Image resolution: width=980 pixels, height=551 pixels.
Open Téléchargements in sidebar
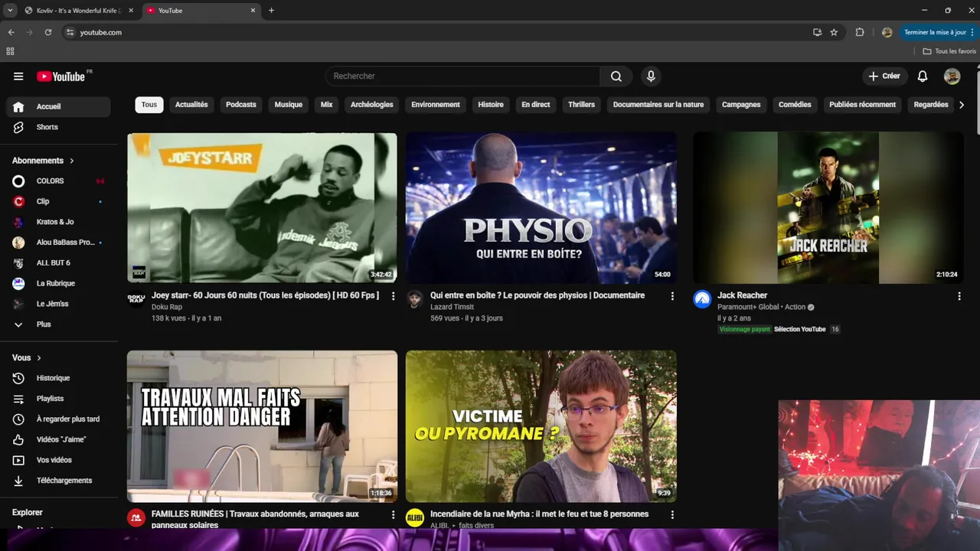(x=58, y=481)
